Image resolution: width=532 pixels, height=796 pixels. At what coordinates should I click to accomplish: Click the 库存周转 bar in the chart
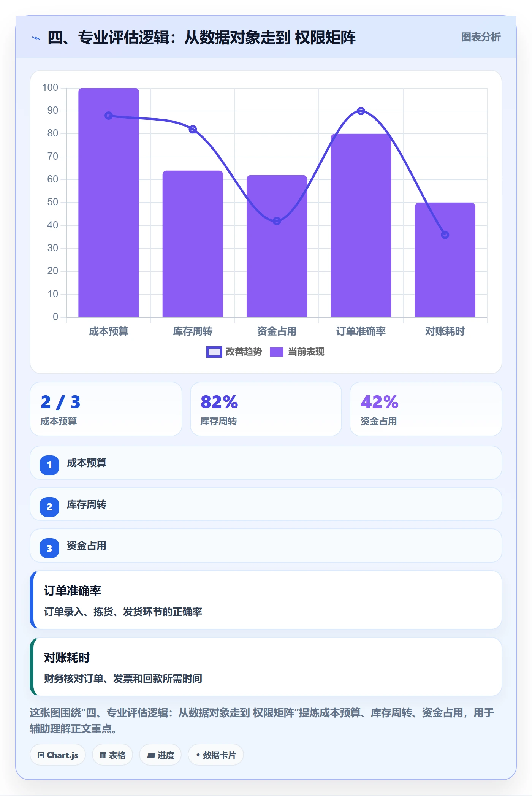193,244
